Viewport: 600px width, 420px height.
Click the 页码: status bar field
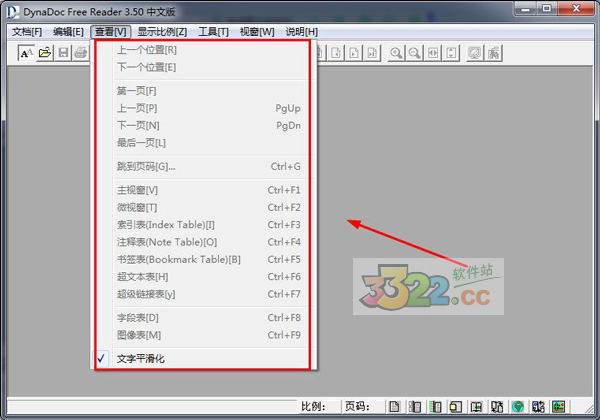(x=363, y=407)
